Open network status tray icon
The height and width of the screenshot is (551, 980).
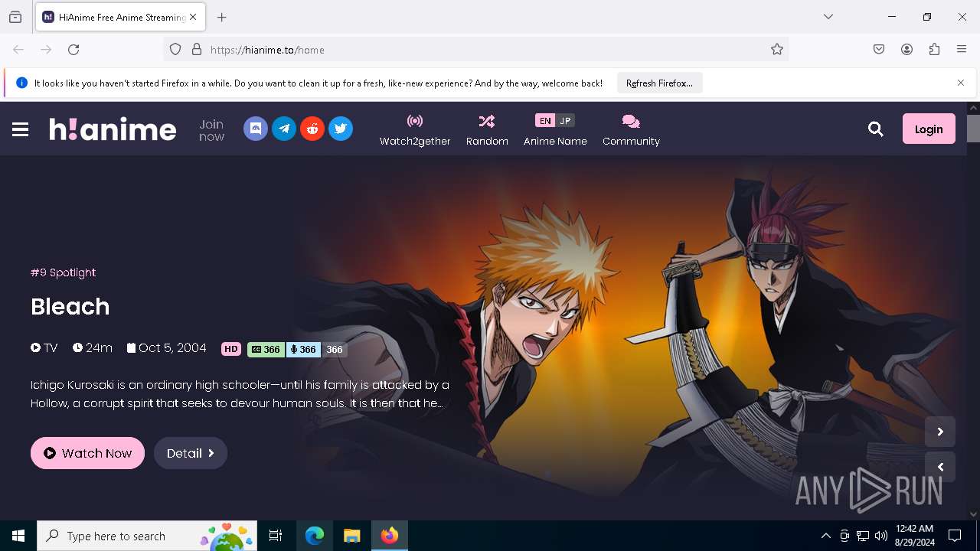pyautogui.click(x=863, y=536)
